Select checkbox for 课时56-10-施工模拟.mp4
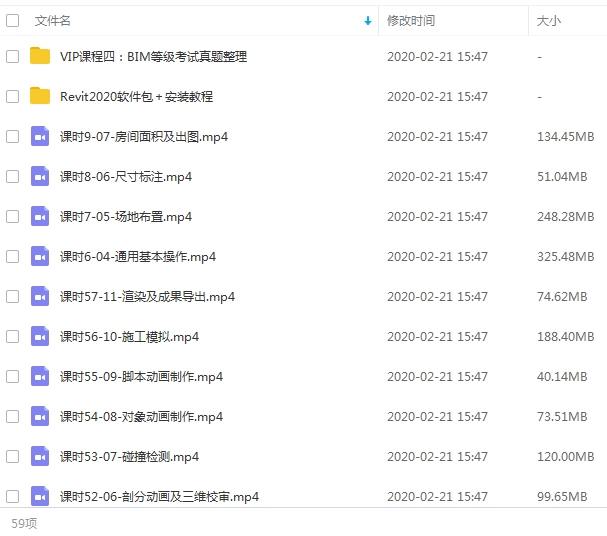 coord(12,336)
